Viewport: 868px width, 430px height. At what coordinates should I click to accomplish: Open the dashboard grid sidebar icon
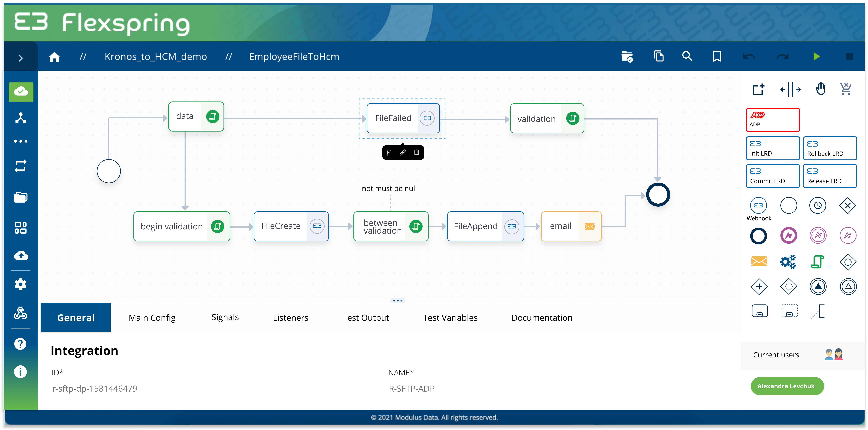[x=21, y=228]
